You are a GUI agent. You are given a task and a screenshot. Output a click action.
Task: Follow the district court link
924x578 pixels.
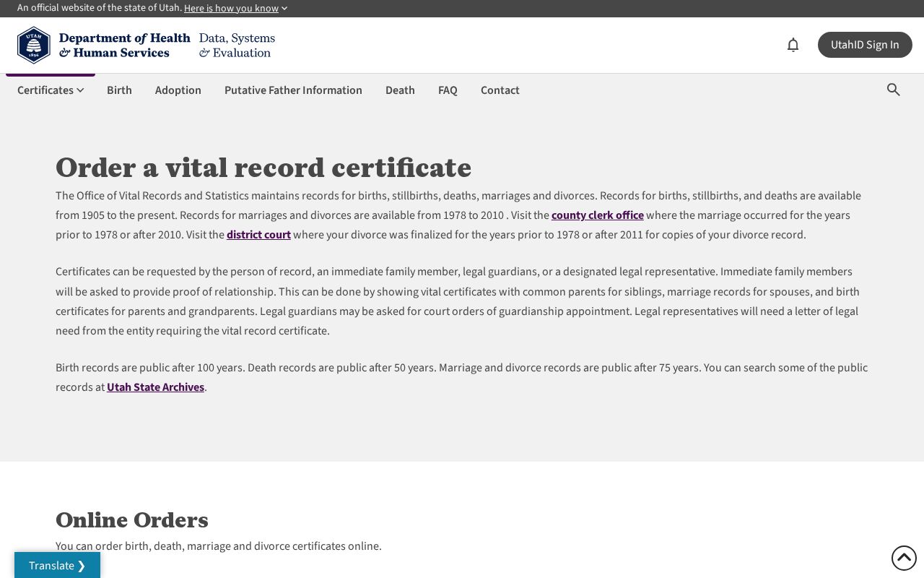coord(258,235)
